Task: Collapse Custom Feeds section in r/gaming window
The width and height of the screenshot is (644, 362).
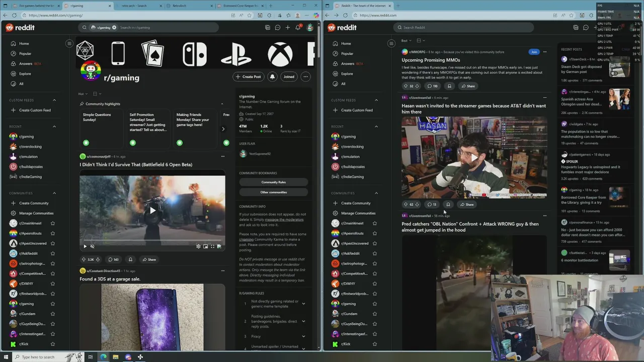Action: coord(54,100)
